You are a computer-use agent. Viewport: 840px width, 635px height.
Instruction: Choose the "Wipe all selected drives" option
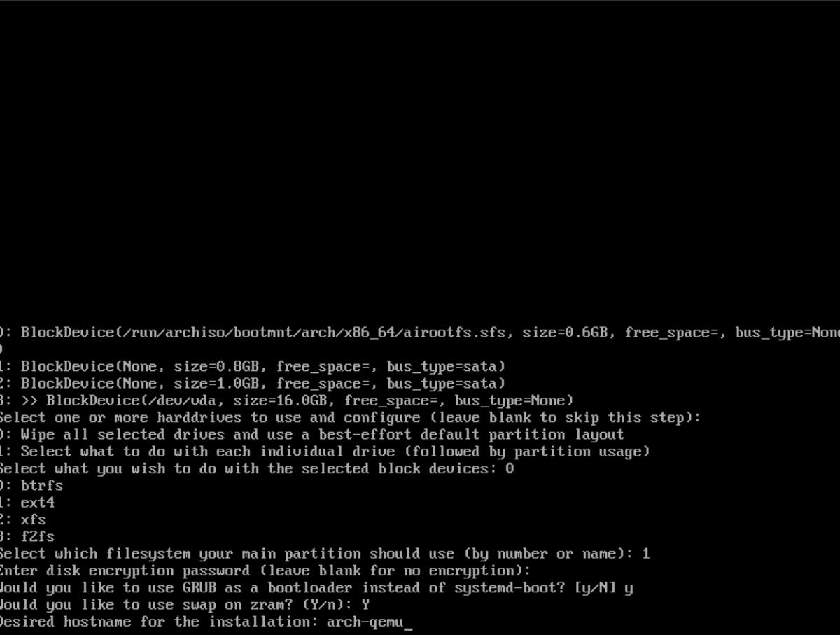click(312, 435)
